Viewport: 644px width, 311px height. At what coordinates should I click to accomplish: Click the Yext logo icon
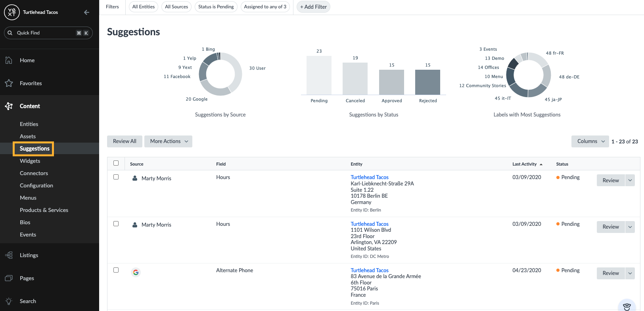pyautogui.click(x=12, y=12)
